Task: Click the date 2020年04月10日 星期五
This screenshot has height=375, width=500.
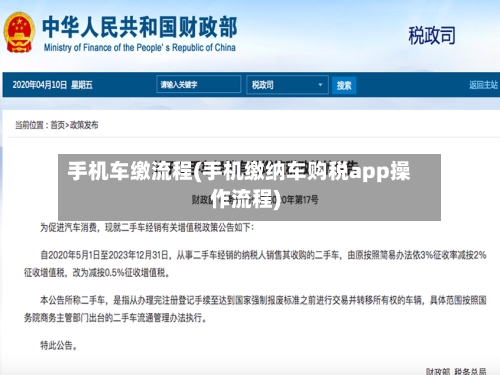Action: (52, 85)
